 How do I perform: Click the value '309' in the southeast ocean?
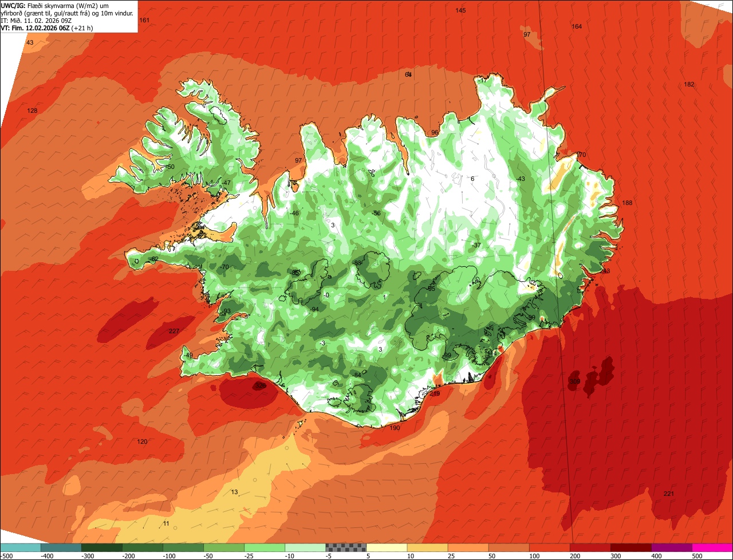click(x=575, y=381)
